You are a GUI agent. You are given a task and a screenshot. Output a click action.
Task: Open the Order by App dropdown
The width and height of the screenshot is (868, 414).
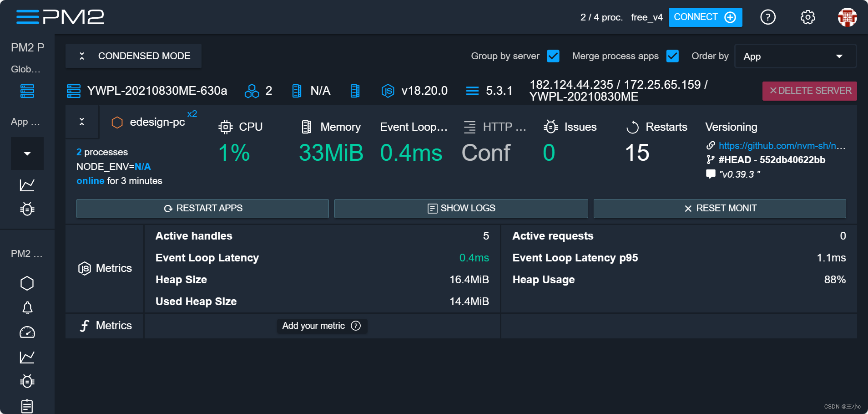tap(795, 56)
